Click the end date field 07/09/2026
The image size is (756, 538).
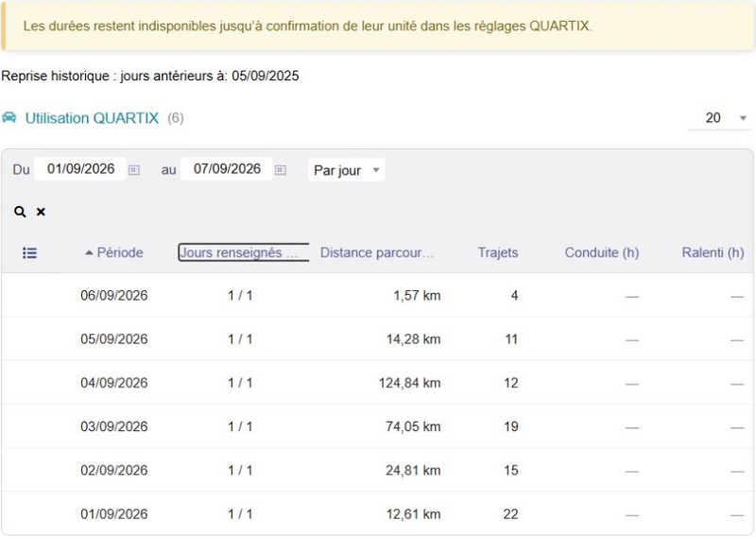tap(227, 169)
